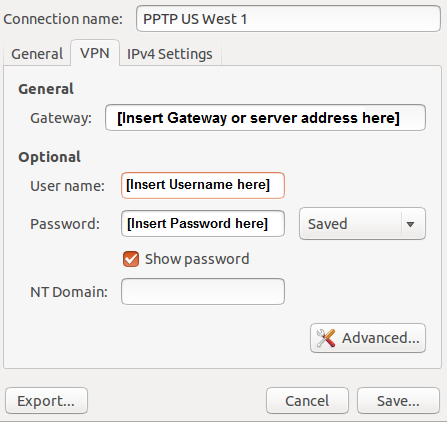
Task: Click the dropdown arrow beside Saved
Action: pos(410,224)
